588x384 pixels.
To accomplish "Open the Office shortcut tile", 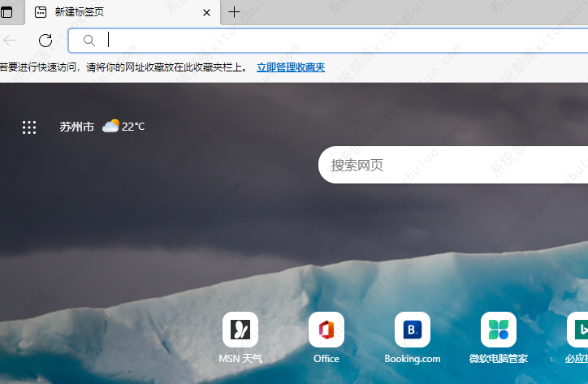I will (326, 330).
